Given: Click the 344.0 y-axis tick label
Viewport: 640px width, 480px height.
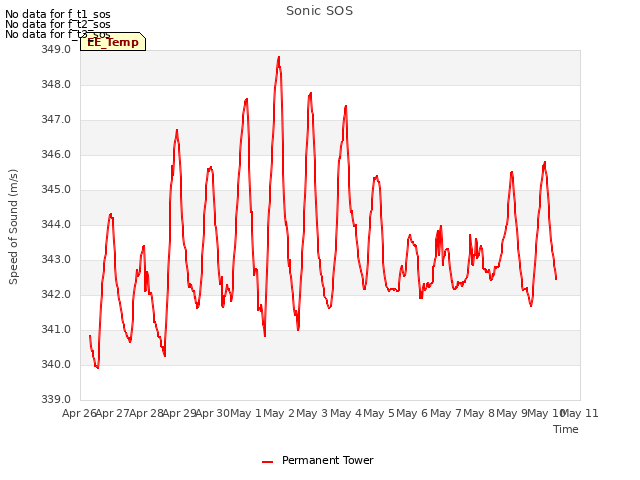Looking at the screenshot, I should pyautogui.click(x=56, y=225).
